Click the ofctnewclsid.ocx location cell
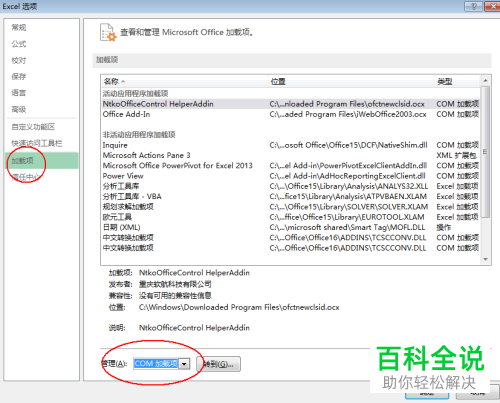The width and height of the screenshot is (500, 403). click(x=347, y=104)
